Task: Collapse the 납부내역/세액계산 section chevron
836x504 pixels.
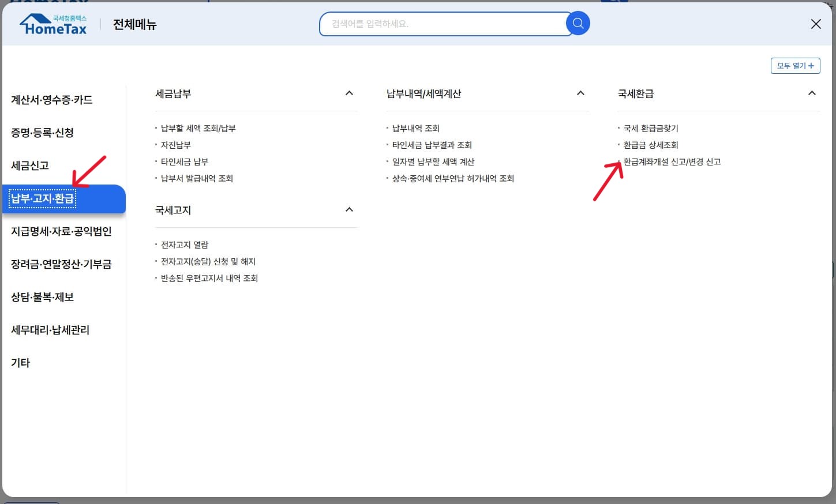Action: [580, 93]
